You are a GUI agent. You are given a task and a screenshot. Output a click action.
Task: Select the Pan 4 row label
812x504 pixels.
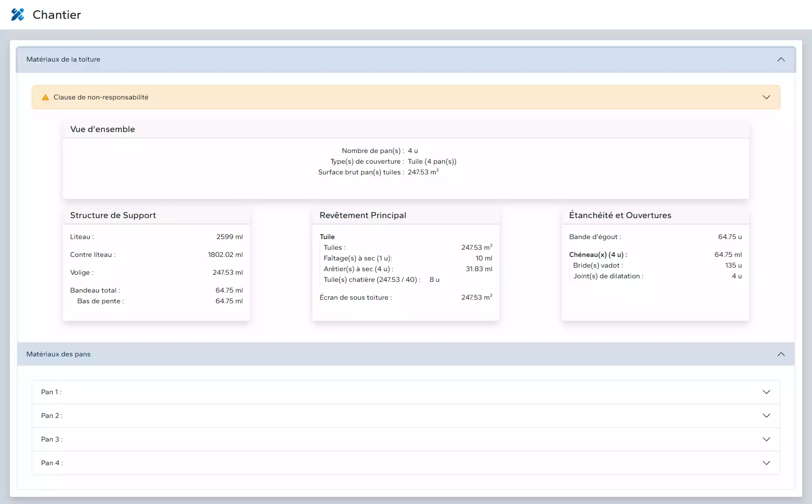(x=52, y=463)
